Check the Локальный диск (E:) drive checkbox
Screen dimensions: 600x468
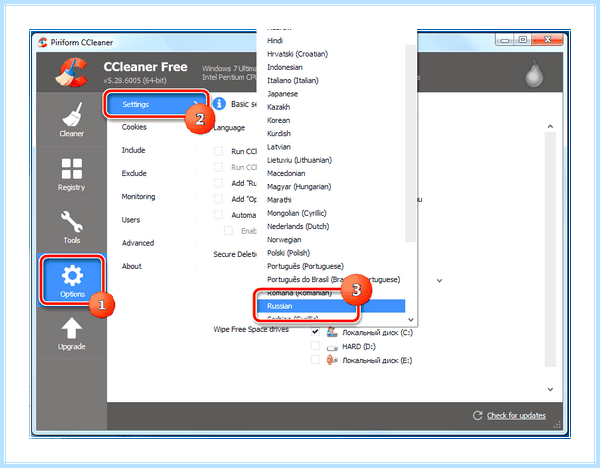[315, 360]
